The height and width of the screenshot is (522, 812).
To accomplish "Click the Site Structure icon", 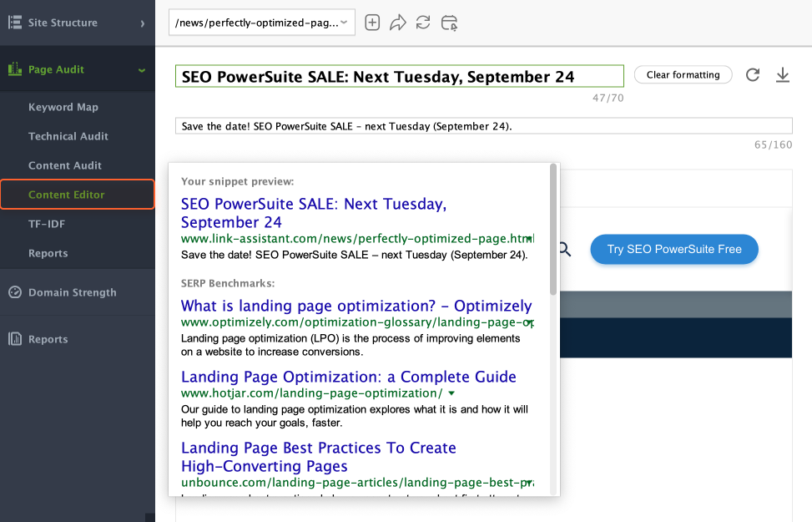I will 15,23.
